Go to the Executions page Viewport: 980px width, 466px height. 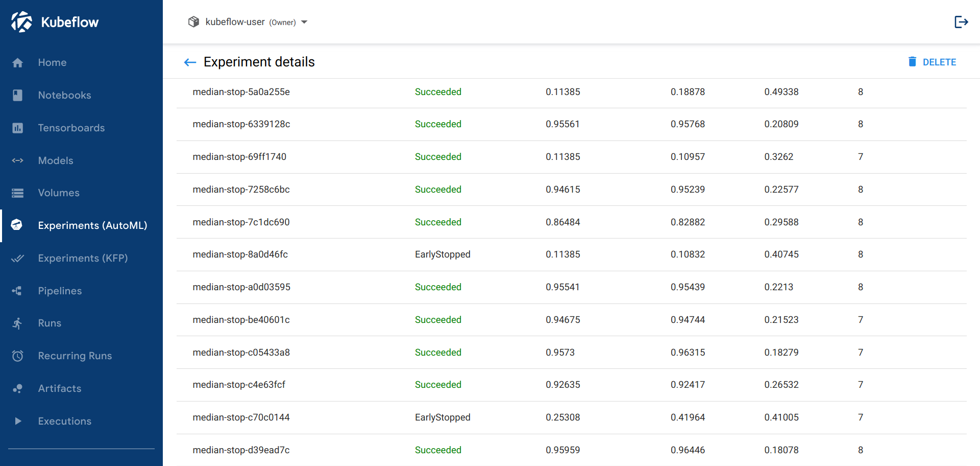tap(65, 421)
